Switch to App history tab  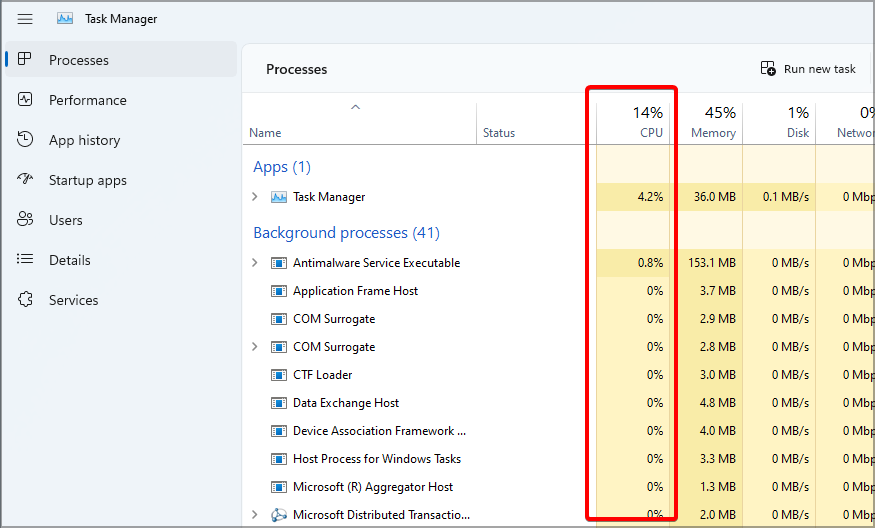[121, 140]
